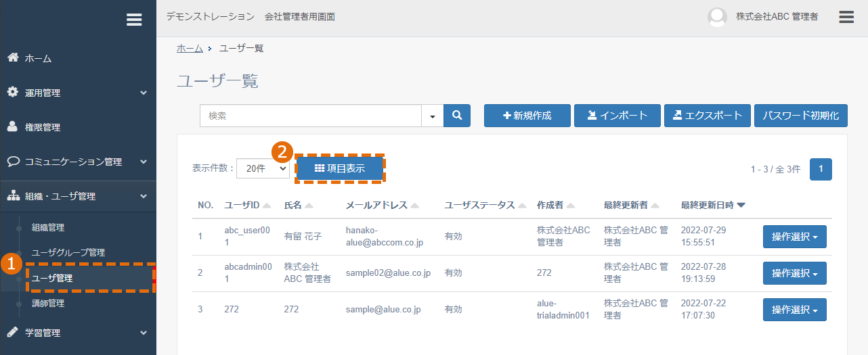Sort by ユーザステータス column arrow

(x=522, y=206)
